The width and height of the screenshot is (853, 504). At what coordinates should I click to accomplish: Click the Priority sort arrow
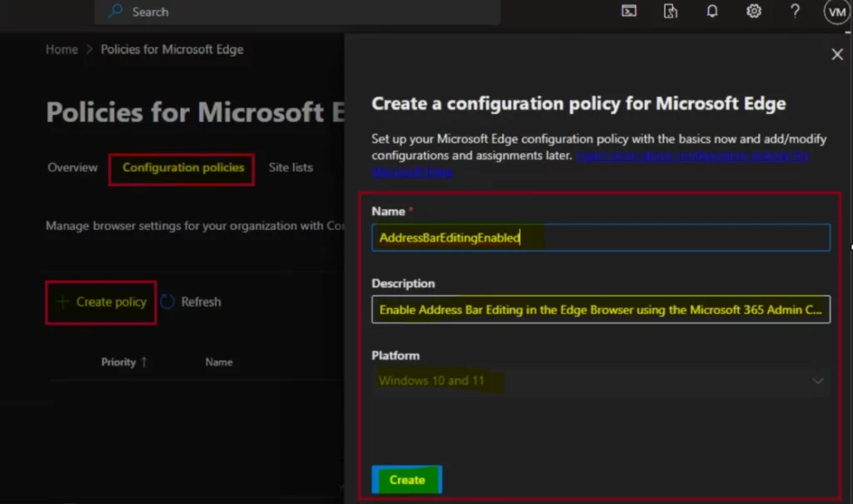144,362
